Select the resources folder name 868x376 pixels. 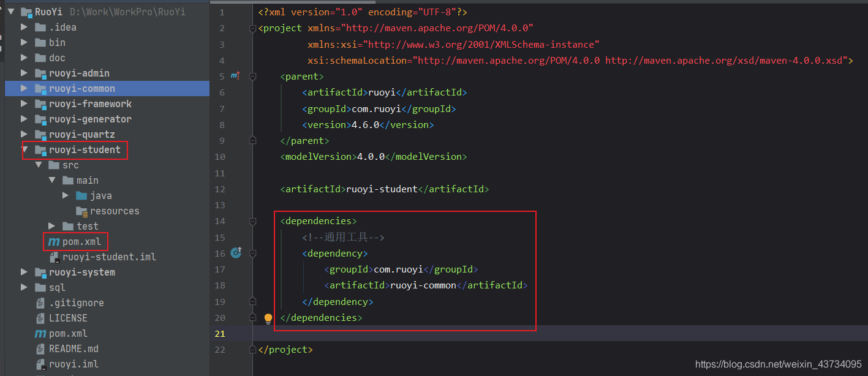click(x=115, y=211)
